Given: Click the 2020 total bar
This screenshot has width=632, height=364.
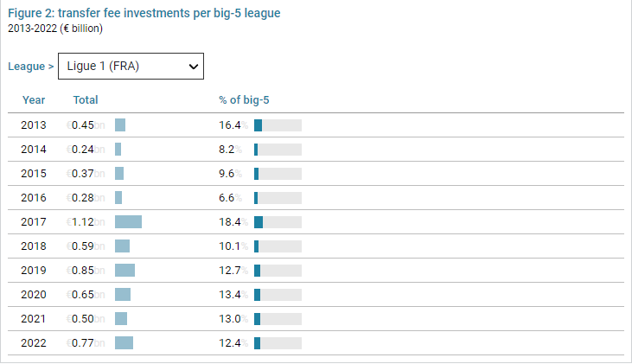Looking at the screenshot, I should point(123,295).
